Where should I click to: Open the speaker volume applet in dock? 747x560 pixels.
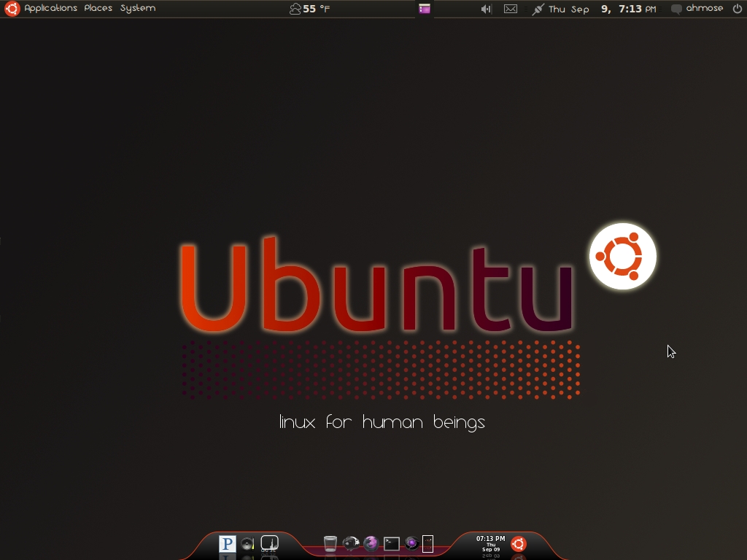click(x=248, y=543)
